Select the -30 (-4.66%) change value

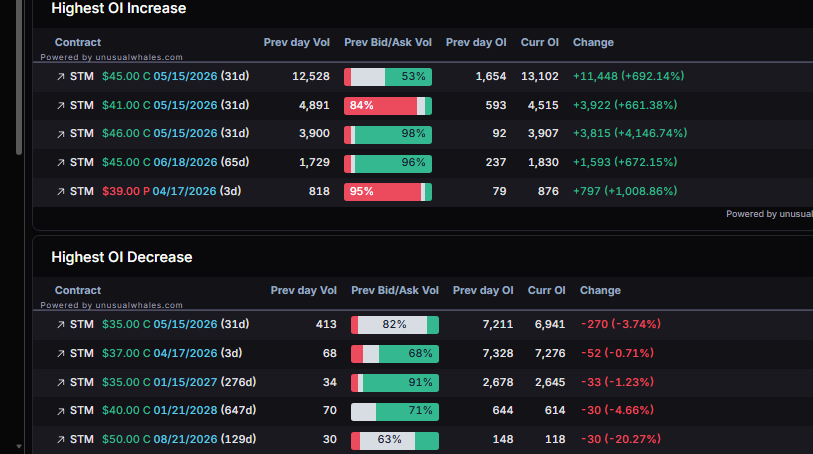click(x=617, y=410)
